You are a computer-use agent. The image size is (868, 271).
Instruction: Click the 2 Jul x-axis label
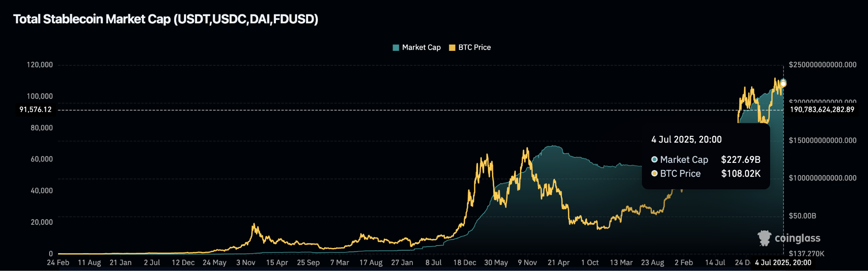pyautogui.click(x=152, y=263)
